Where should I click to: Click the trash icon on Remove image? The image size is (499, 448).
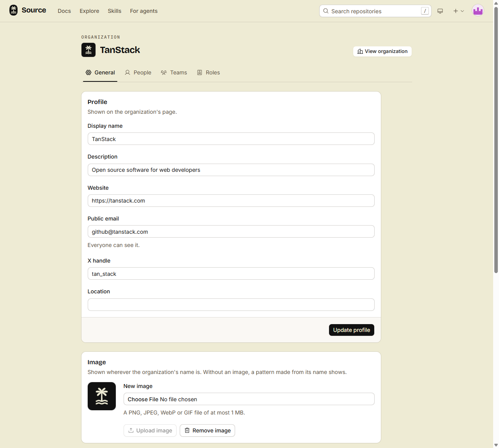pyautogui.click(x=187, y=430)
